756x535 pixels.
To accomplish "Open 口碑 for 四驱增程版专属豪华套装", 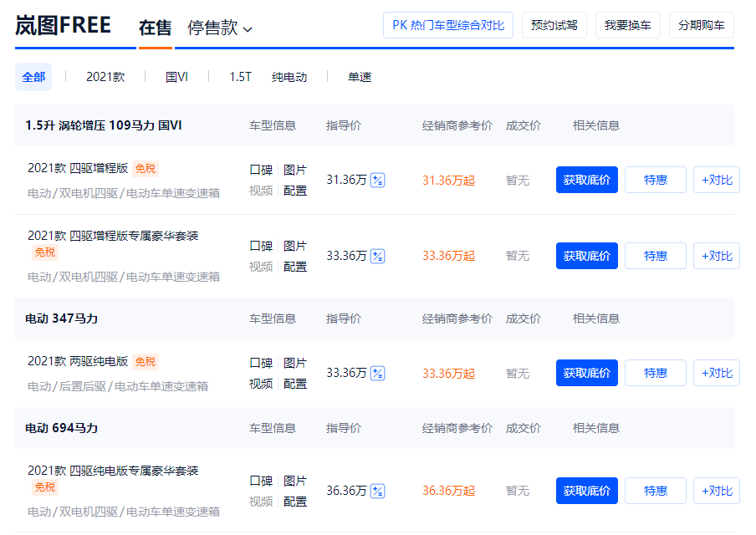I will (261, 246).
